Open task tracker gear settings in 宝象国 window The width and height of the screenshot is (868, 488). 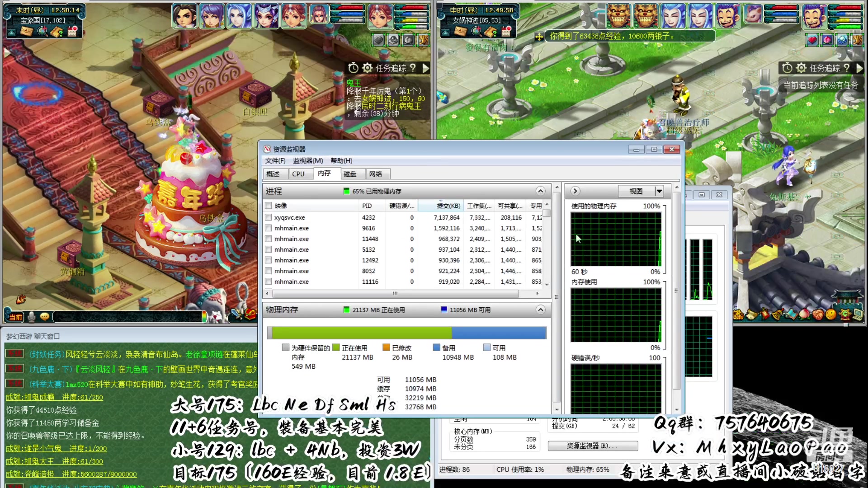tap(367, 68)
